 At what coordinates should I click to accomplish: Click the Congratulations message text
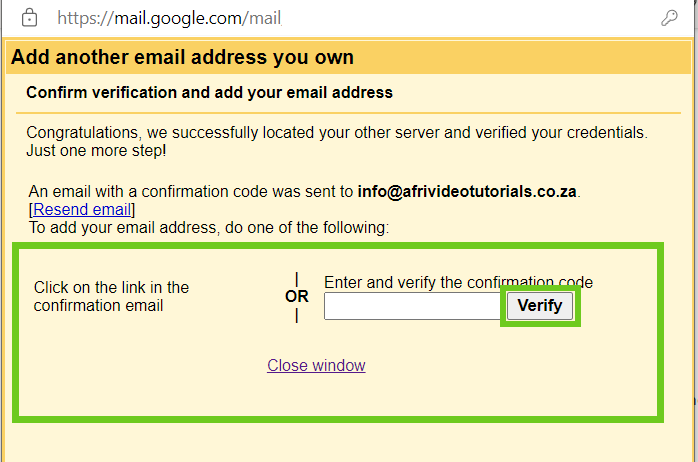pyautogui.click(x=336, y=132)
